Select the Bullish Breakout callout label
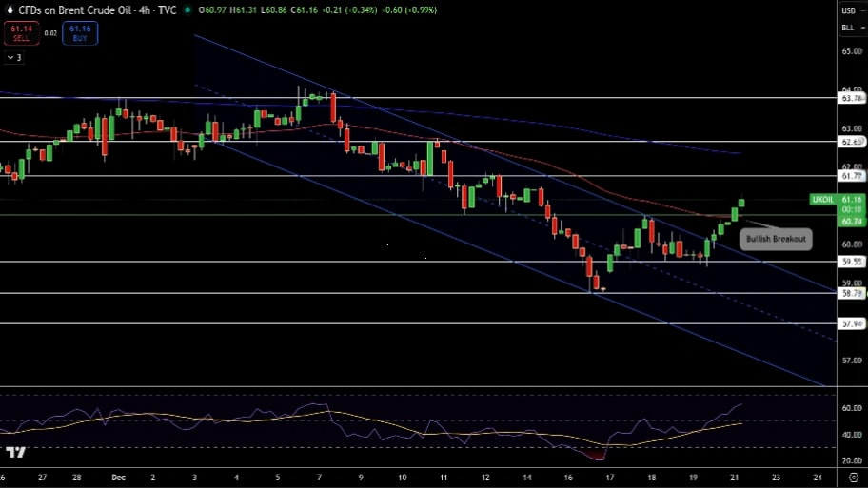The width and height of the screenshot is (868, 488). [776, 239]
